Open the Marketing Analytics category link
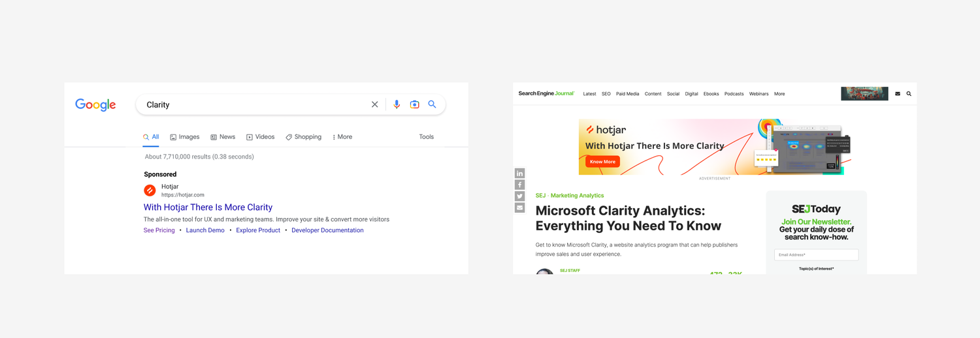The width and height of the screenshot is (980, 338). point(578,196)
